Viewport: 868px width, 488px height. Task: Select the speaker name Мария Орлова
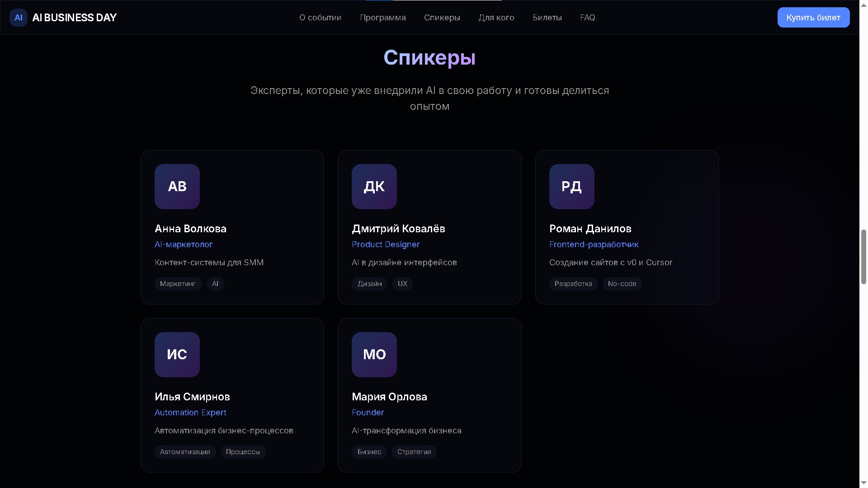389,397
